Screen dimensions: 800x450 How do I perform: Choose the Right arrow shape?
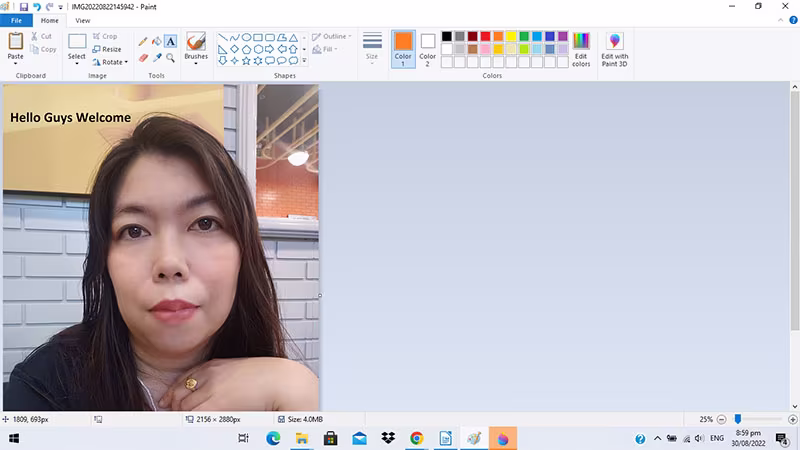point(269,49)
